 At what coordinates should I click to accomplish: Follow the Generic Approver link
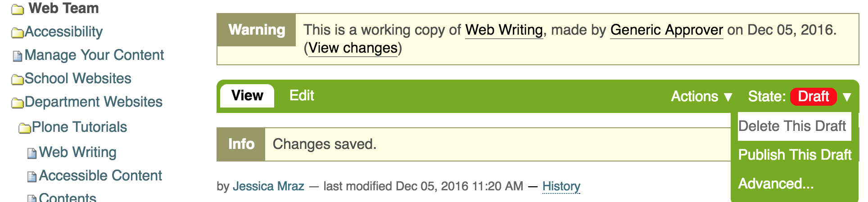(667, 30)
